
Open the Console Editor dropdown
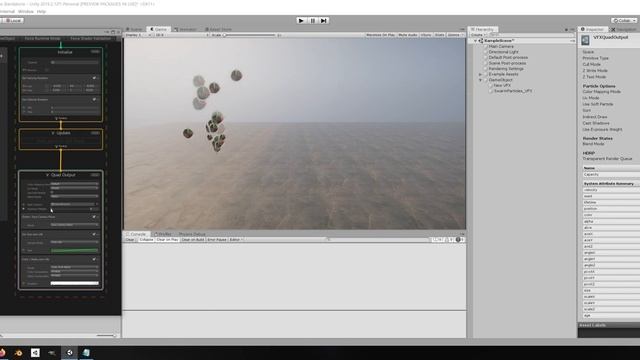pyautogui.click(x=236, y=240)
